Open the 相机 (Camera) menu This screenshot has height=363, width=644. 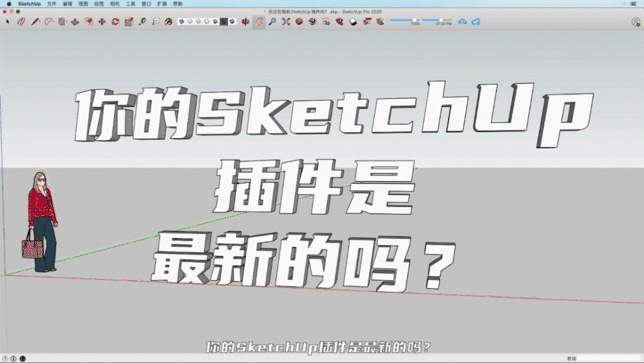114,3
